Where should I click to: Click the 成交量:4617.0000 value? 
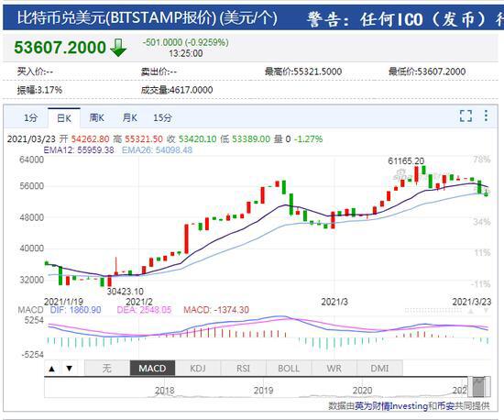pos(177,90)
